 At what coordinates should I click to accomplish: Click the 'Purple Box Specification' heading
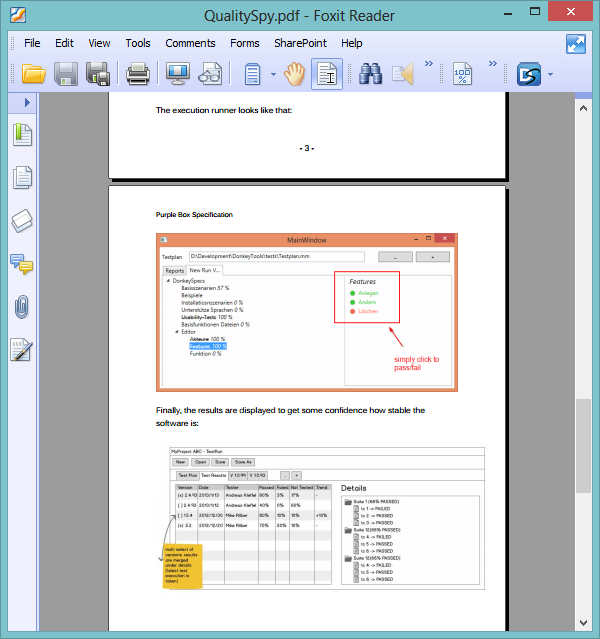point(194,215)
